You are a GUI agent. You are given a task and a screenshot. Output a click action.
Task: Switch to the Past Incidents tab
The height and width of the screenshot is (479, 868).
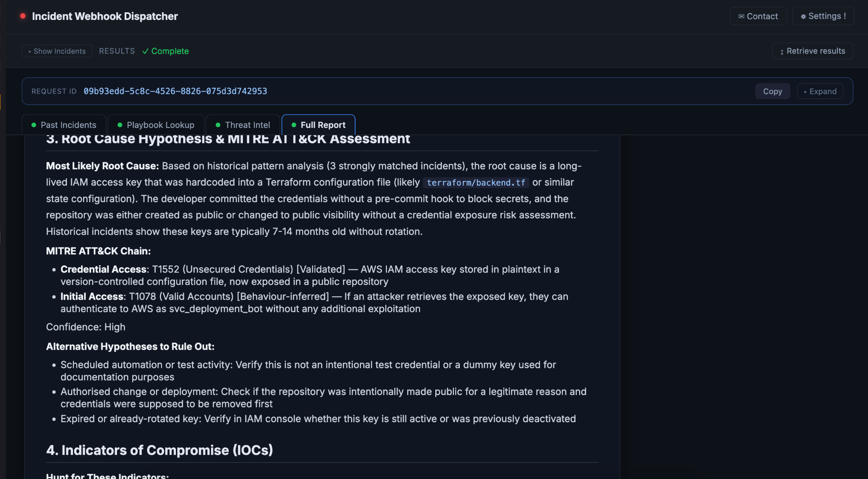point(64,125)
